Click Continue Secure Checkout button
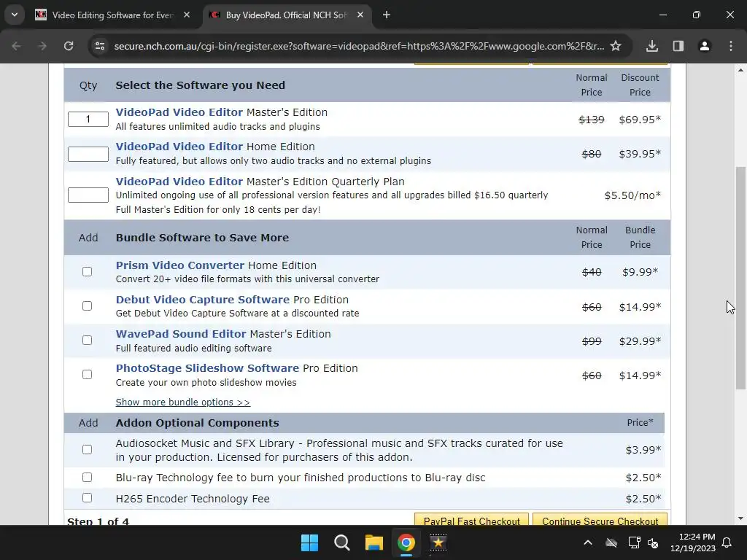Screen dimensions: 747x560 [600, 521]
